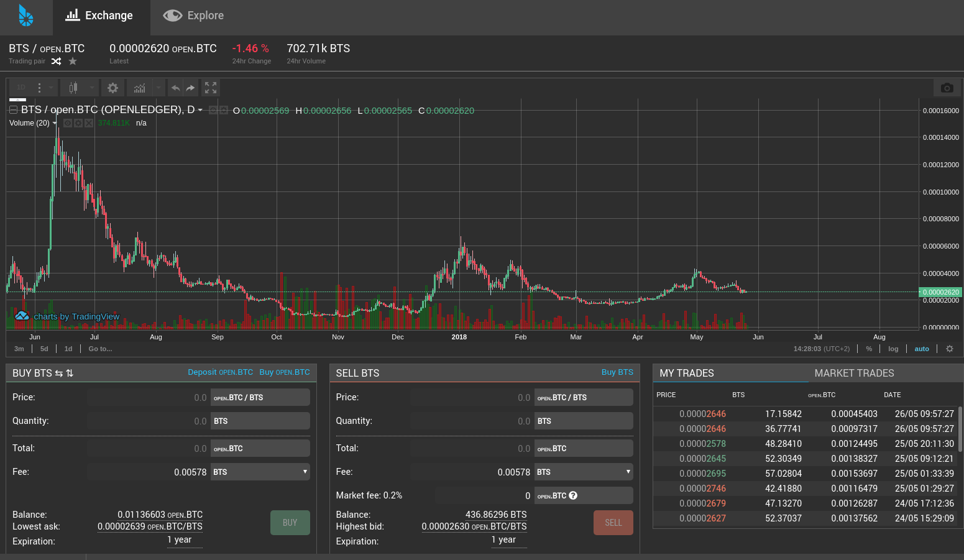Select trade row 25/05 20:11:30
964x560 pixels.
pyautogui.click(x=806, y=444)
